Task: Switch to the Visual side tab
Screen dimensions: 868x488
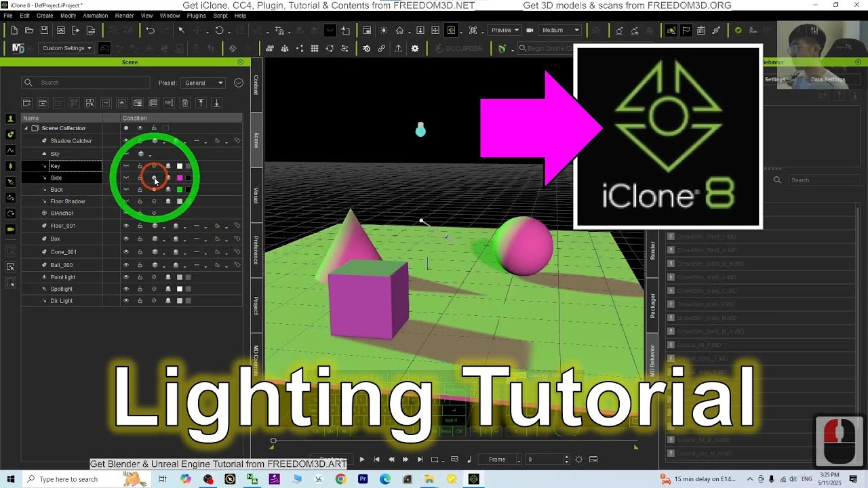Action: point(256,195)
